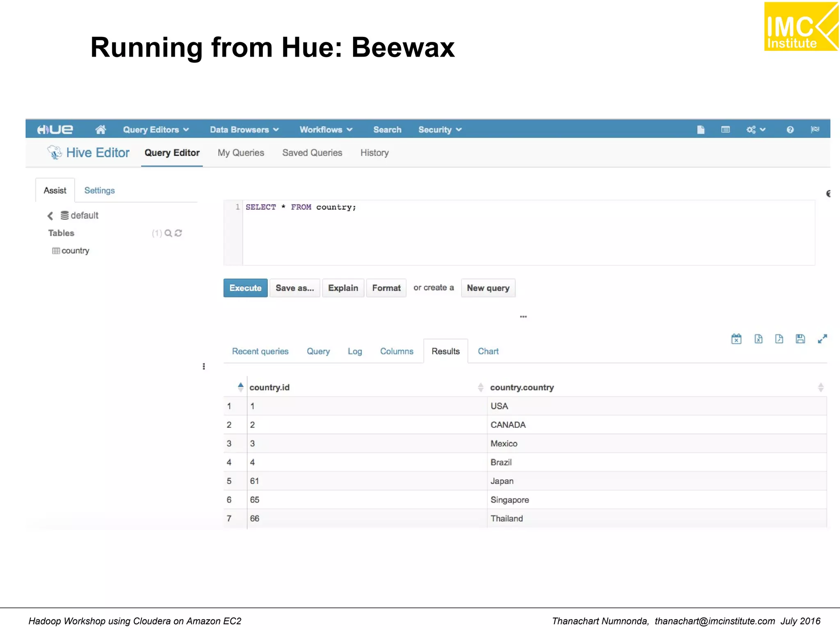Open the Query Editors dropdown menu
Viewport: 840px width, 630px height.
click(x=156, y=130)
